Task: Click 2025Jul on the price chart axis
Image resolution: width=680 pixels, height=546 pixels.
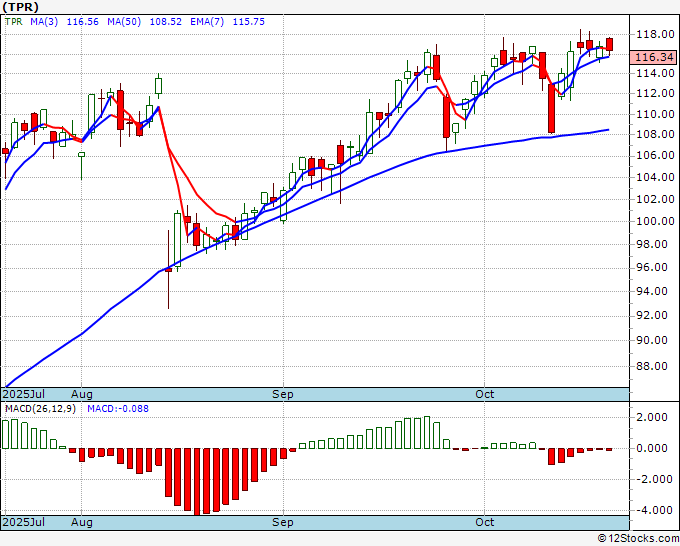Action: coord(24,394)
